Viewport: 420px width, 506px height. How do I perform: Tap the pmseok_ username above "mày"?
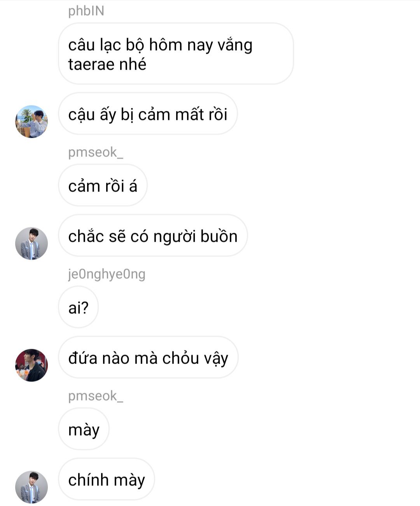tap(96, 396)
